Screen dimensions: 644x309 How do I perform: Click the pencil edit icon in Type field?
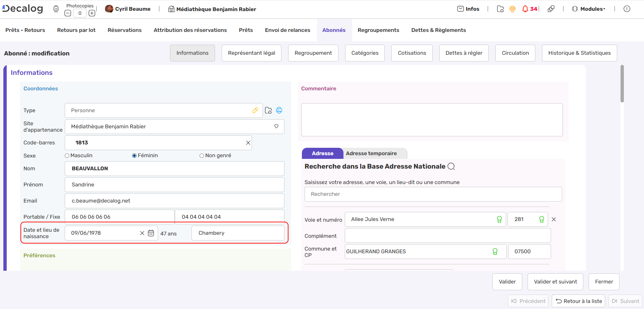[255, 111]
